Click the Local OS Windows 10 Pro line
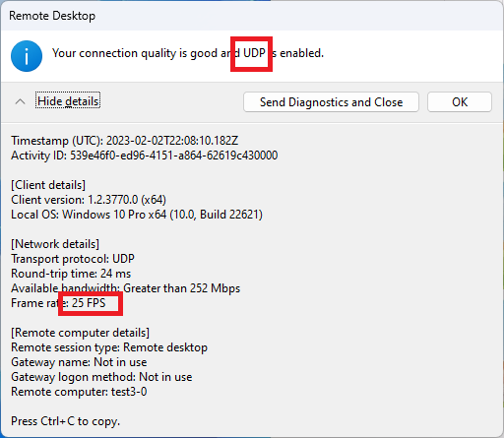The width and height of the screenshot is (504, 438). (x=137, y=215)
